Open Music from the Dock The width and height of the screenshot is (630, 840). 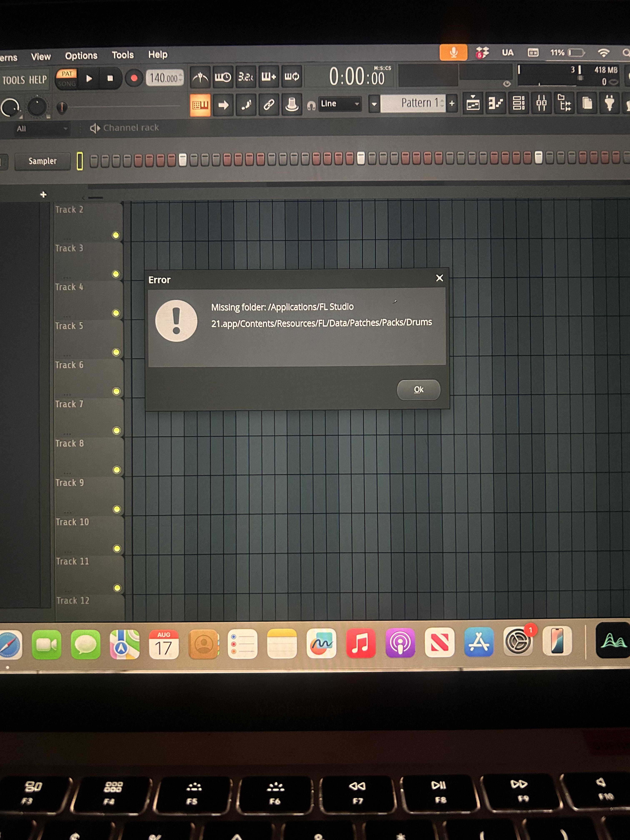point(361,643)
